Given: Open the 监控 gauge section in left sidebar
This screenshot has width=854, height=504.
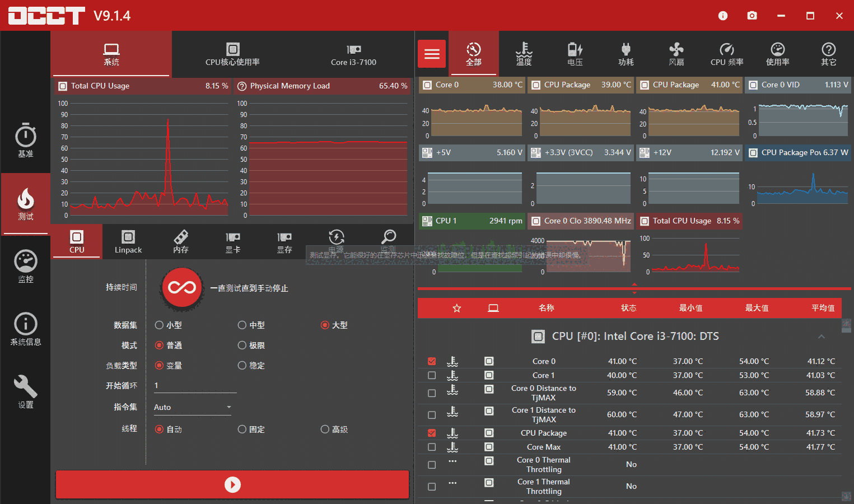Looking at the screenshot, I should [x=25, y=266].
